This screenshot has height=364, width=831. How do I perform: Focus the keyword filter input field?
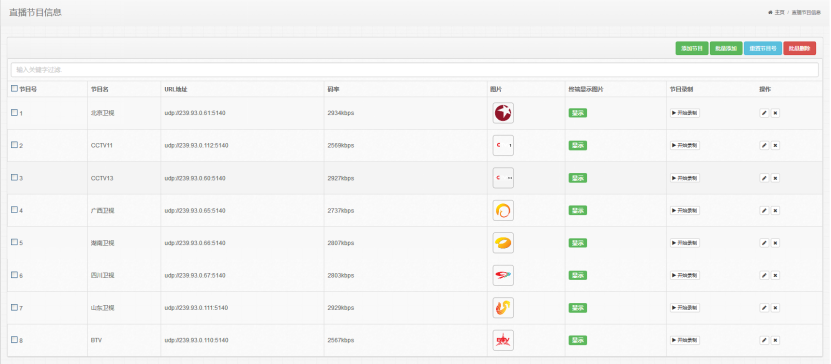click(414, 69)
